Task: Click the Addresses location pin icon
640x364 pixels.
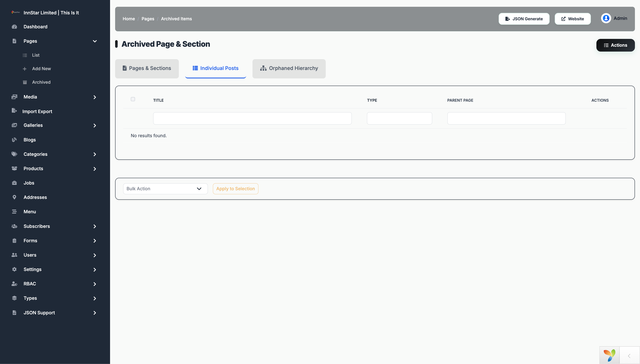Action: coord(14,197)
